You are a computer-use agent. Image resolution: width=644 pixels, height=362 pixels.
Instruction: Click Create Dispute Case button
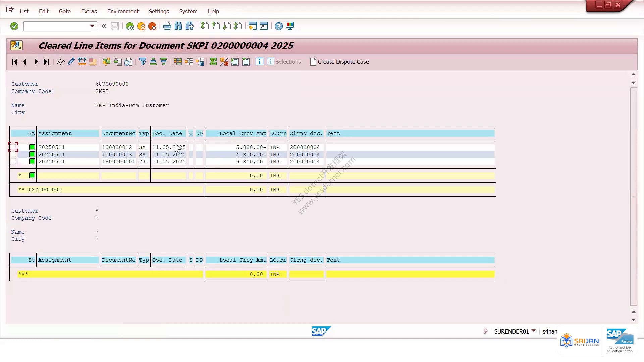pos(339,62)
